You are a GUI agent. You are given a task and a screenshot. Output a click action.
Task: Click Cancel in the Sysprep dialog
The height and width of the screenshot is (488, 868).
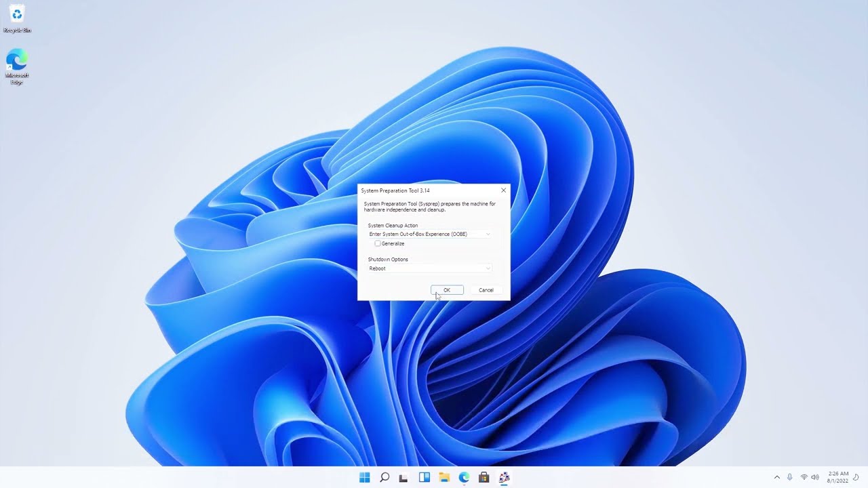pos(486,290)
